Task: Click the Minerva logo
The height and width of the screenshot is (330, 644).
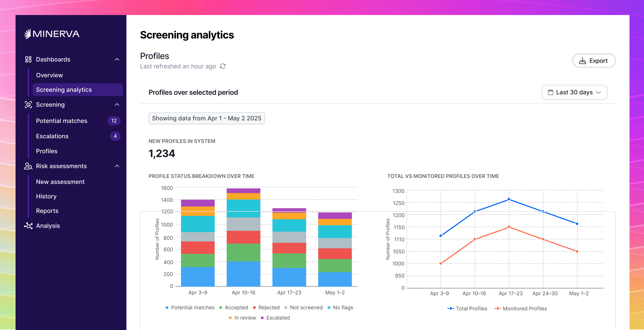Action: 52,34
